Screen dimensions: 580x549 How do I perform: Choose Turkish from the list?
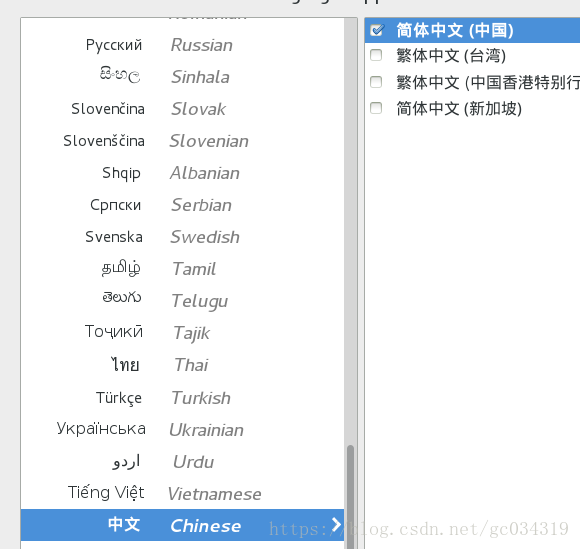pos(182,398)
